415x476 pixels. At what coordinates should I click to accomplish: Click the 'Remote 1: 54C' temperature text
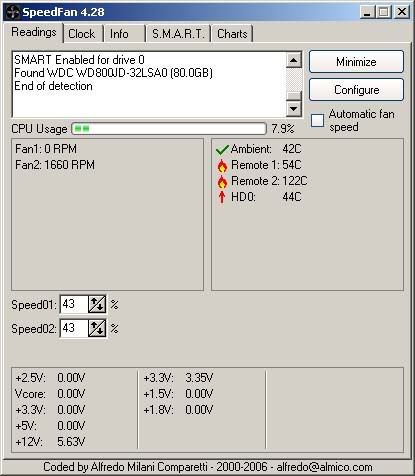point(266,165)
